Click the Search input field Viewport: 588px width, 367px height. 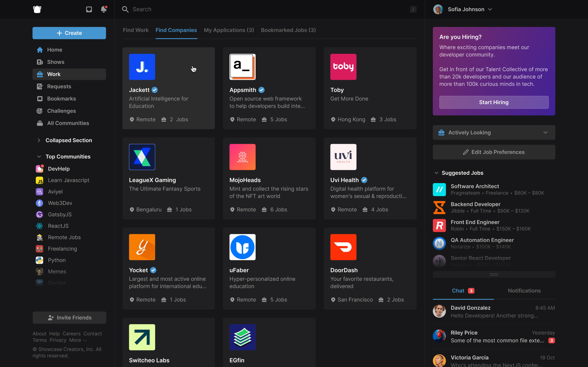click(267, 9)
